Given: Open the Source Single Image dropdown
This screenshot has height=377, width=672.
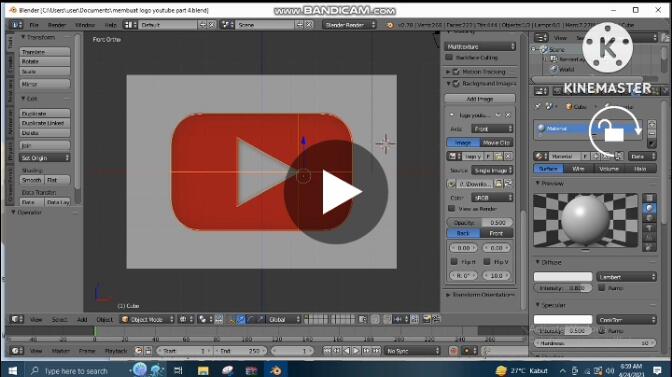Looking at the screenshot, I should (x=492, y=171).
